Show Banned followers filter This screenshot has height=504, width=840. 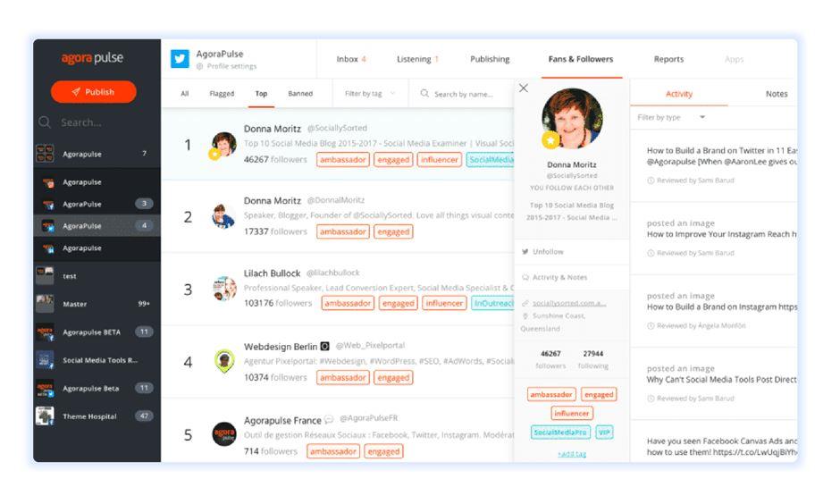tap(300, 94)
